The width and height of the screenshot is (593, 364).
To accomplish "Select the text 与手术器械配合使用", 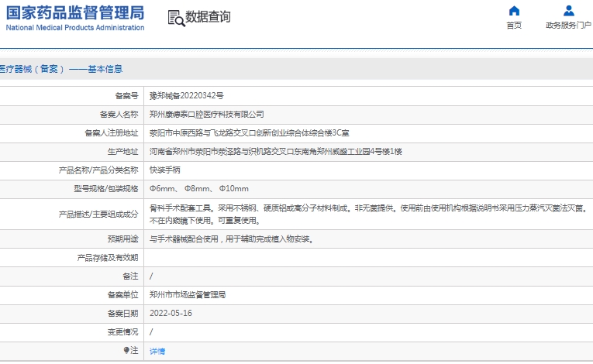I will pyautogui.click(x=184, y=239).
